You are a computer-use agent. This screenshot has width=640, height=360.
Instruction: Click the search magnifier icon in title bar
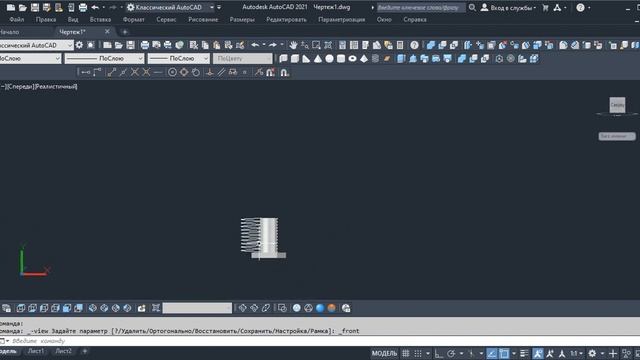pyautogui.click(x=472, y=7)
